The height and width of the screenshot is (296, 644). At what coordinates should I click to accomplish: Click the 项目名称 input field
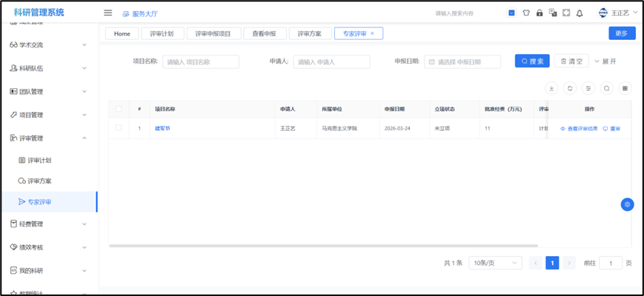pyautogui.click(x=201, y=62)
